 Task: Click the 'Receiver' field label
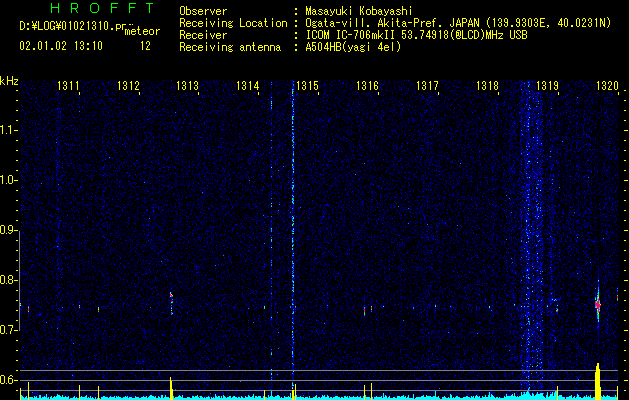pos(203,35)
